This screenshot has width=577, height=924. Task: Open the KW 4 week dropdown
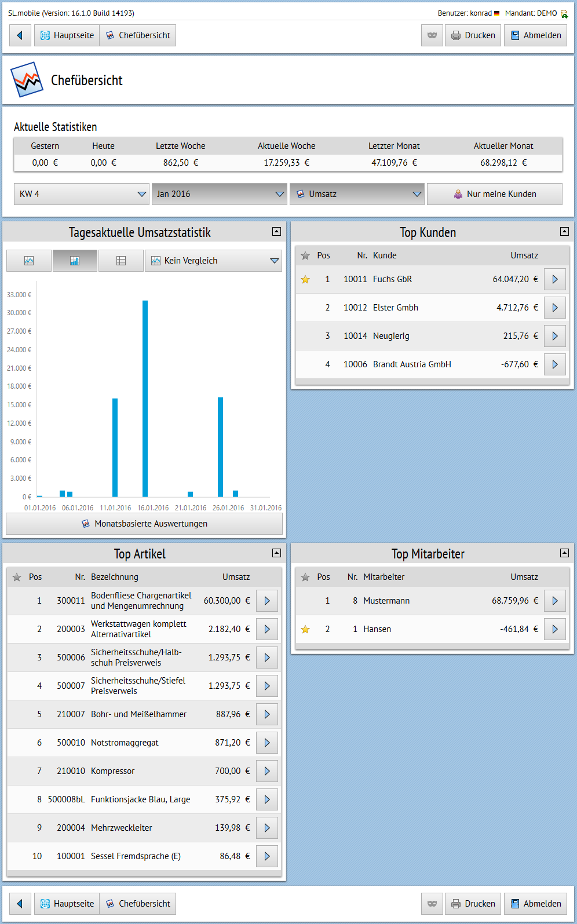(x=82, y=194)
